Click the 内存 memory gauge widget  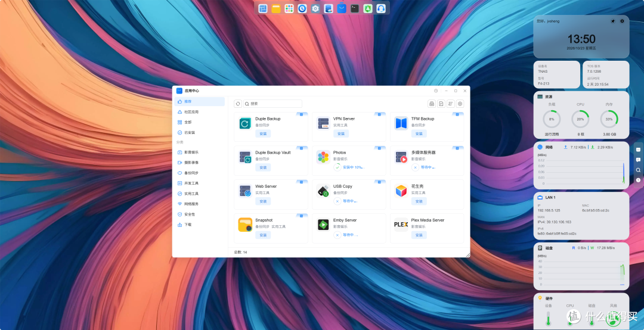point(609,119)
